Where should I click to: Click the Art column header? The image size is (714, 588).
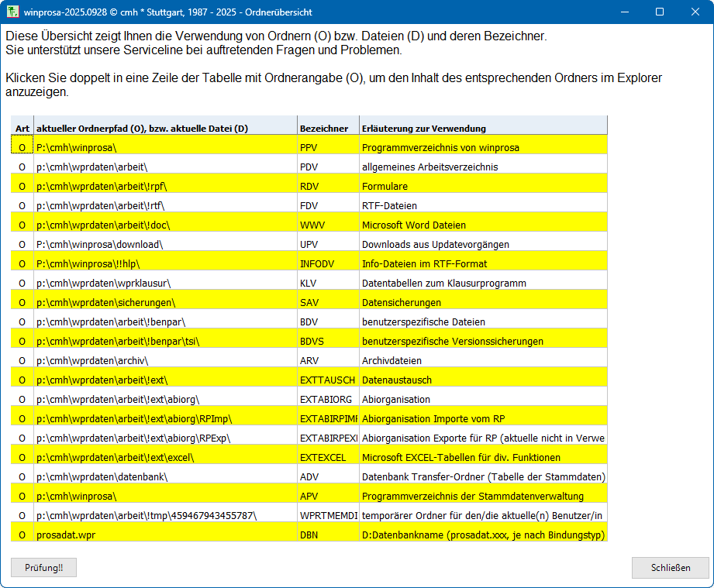coord(22,129)
